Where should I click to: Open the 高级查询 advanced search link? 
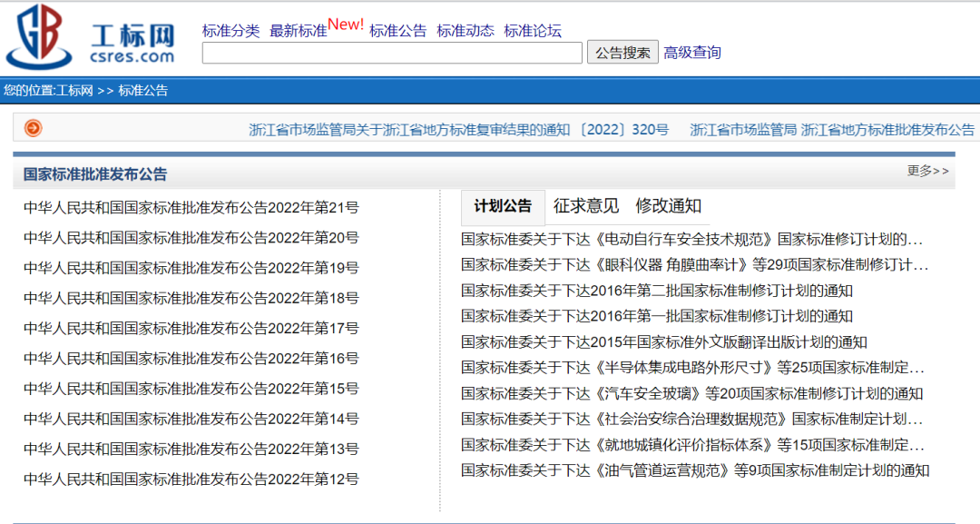[x=691, y=53]
